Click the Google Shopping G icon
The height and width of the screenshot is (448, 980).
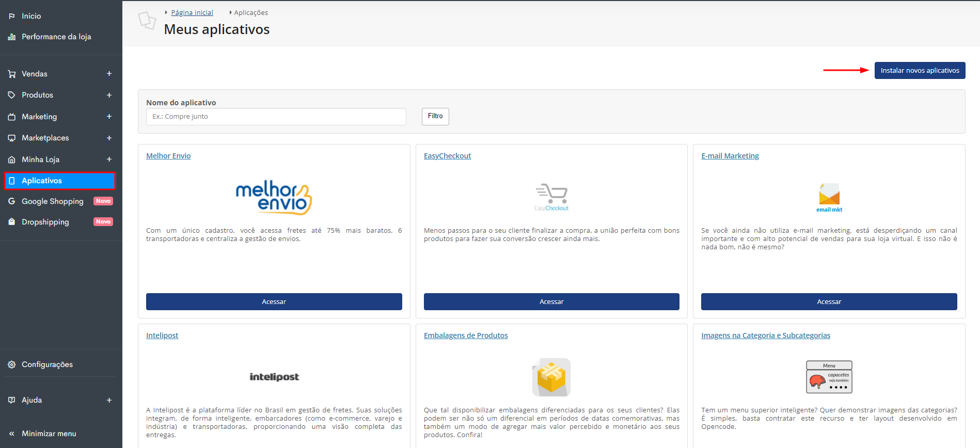tap(12, 201)
